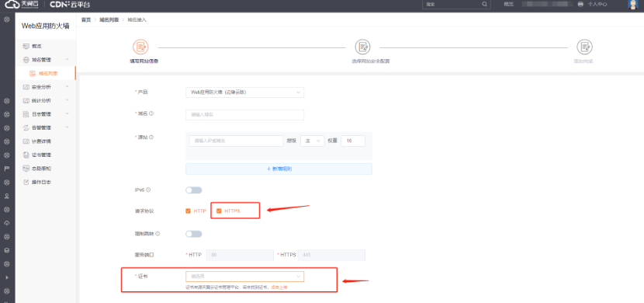Click the help icon next to 强制跳转
This screenshot has height=303, width=644.
[x=158, y=234]
